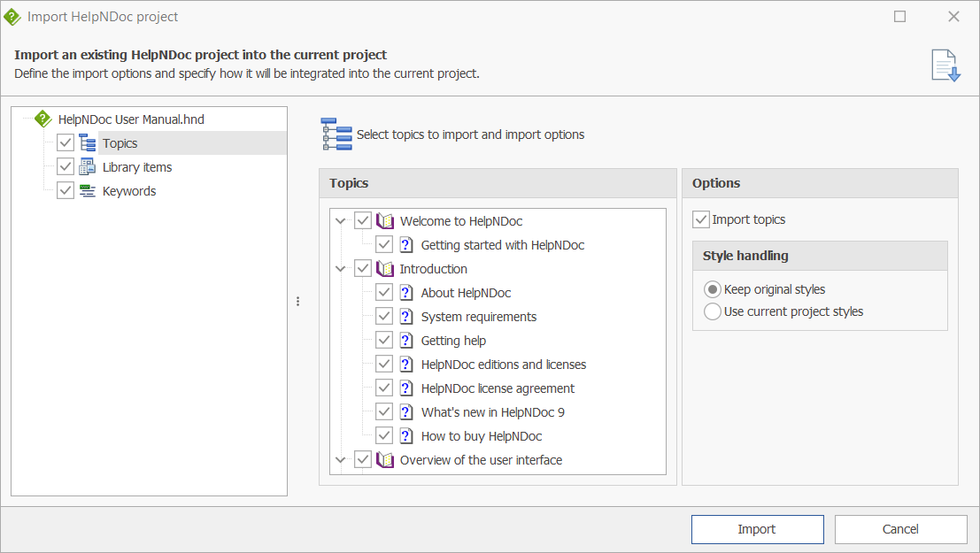
Task: Select HelpNDoc license agreement label
Action: click(498, 388)
